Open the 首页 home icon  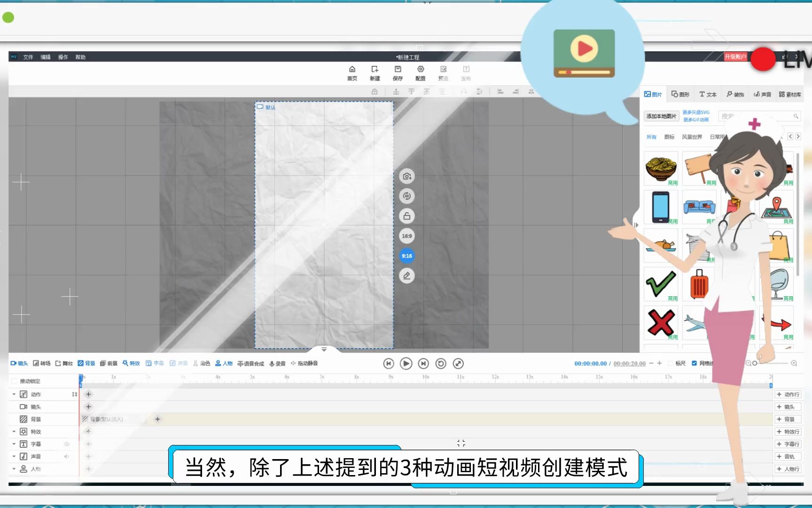click(x=352, y=73)
